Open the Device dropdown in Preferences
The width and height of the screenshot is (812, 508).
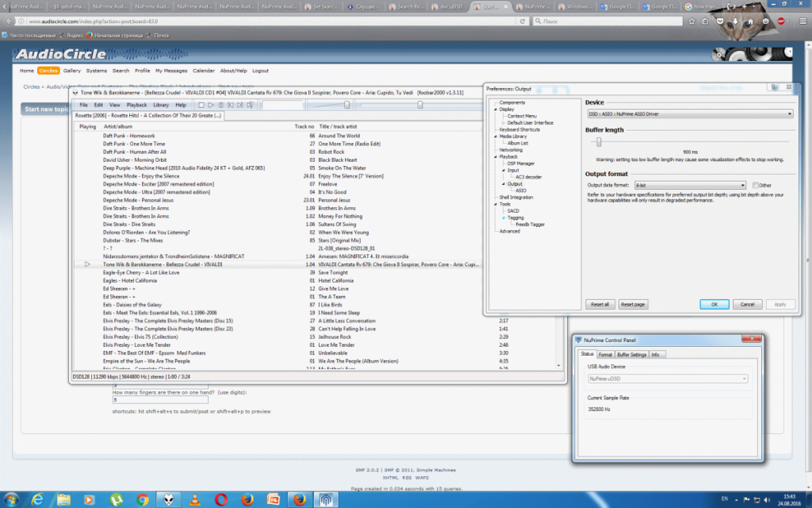coord(690,114)
